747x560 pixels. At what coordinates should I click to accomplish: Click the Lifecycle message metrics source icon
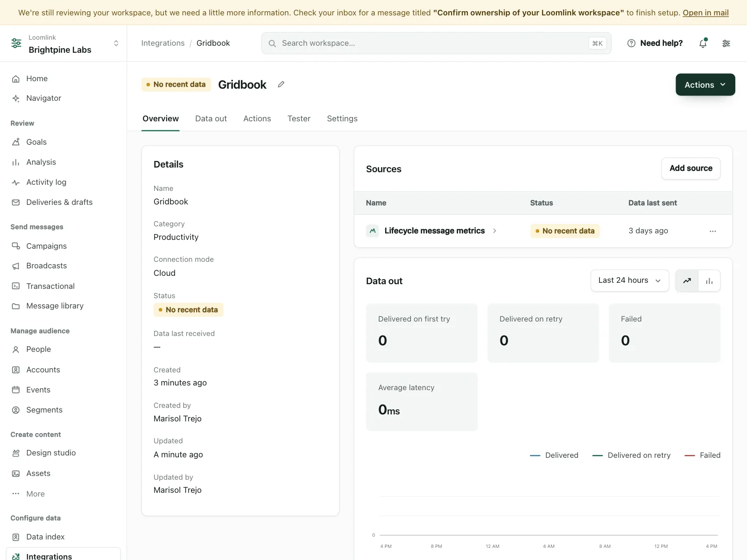373,231
